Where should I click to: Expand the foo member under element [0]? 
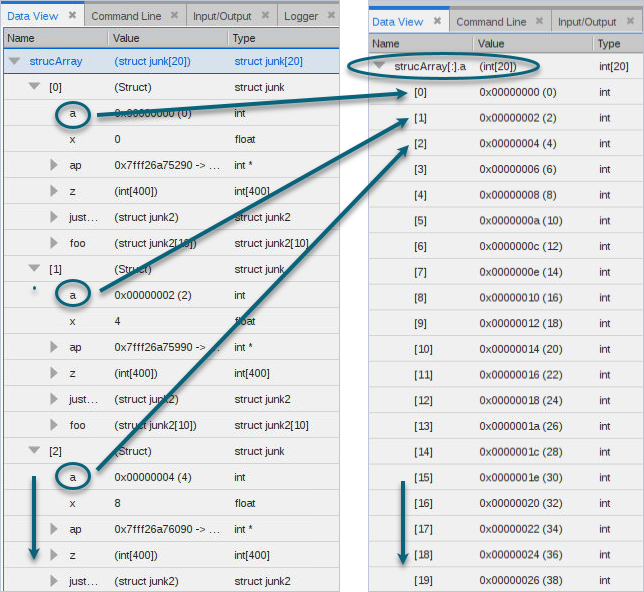pyautogui.click(x=54, y=243)
